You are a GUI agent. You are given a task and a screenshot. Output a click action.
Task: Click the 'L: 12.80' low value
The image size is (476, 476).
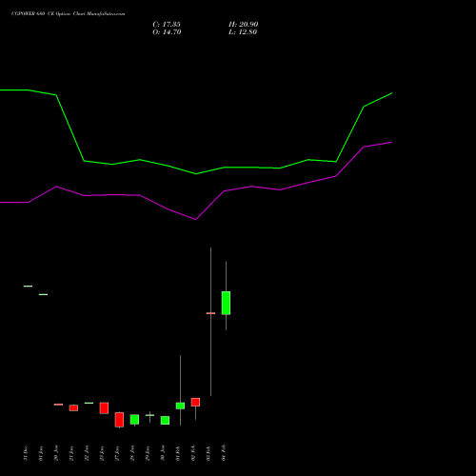243,32
